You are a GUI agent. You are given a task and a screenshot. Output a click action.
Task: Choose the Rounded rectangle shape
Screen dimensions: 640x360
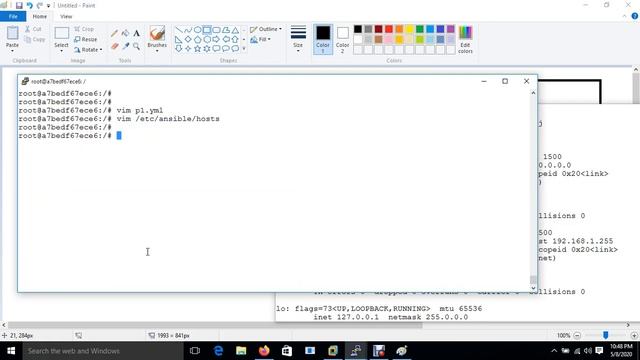(216, 30)
